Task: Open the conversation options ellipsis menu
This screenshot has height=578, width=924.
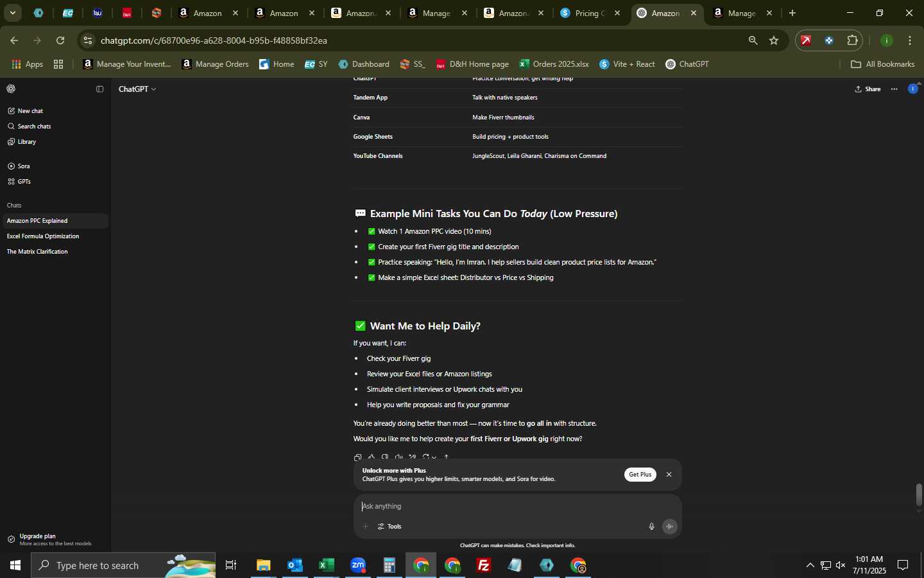Action: coord(894,89)
